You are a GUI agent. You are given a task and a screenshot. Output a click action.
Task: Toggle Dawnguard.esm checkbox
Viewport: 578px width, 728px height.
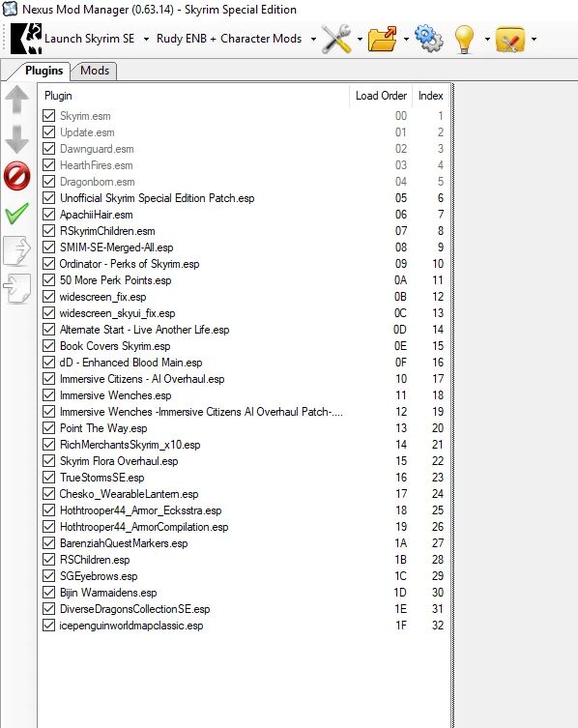coord(48,149)
